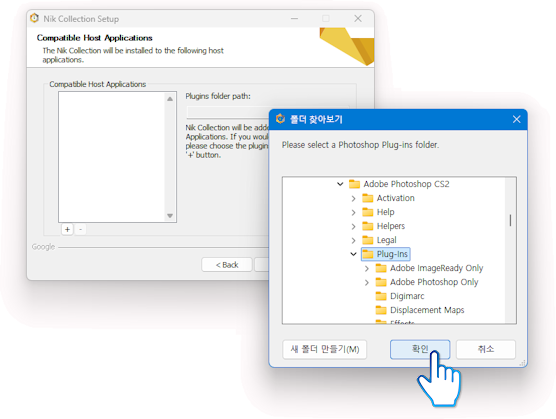Click the folder tree vertical scrollbar thumb
The height and width of the screenshot is (419, 556).
point(510,220)
